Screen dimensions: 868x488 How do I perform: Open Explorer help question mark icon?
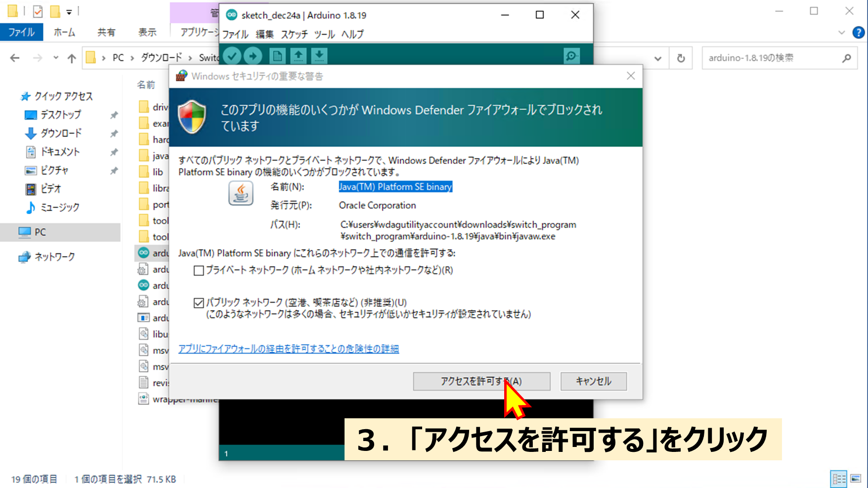[859, 33]
